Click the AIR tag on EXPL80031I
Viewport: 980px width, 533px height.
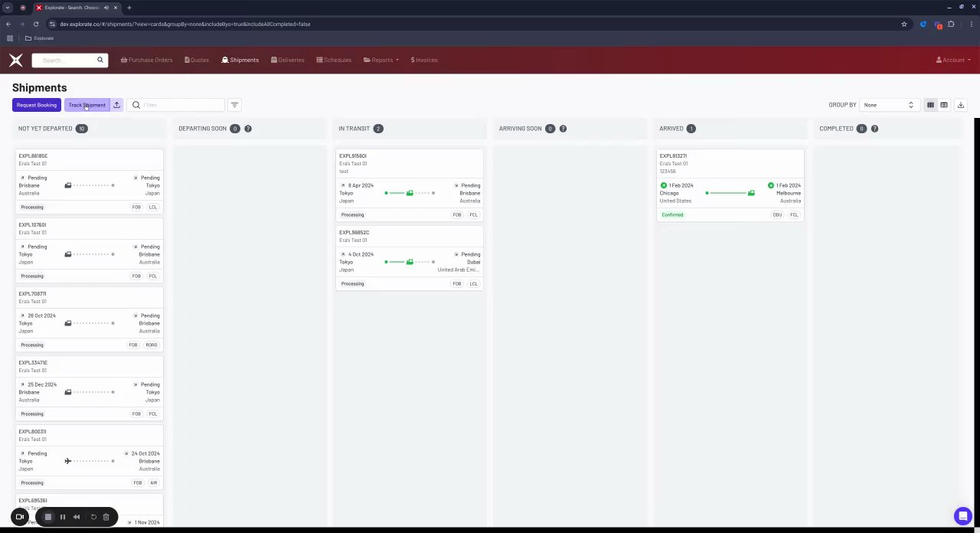(x=153, y=483)
